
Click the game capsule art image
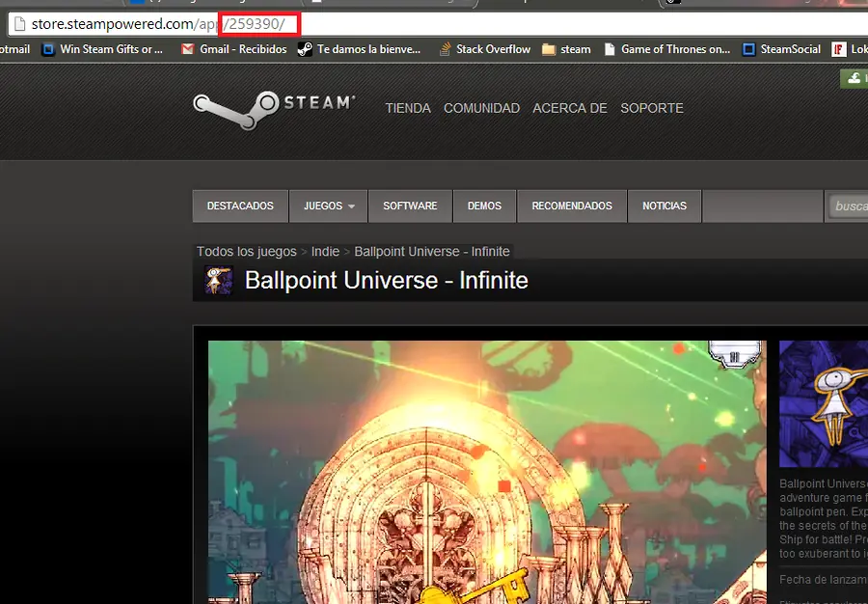824,404
